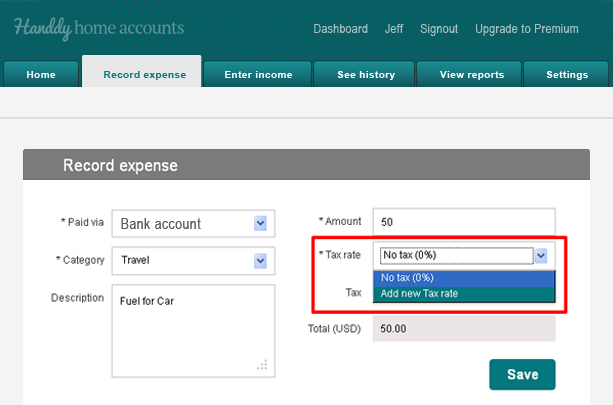Open the Jeff profile link
The height and width of the screenshot is (405, 613).
[x=394, y=29]
